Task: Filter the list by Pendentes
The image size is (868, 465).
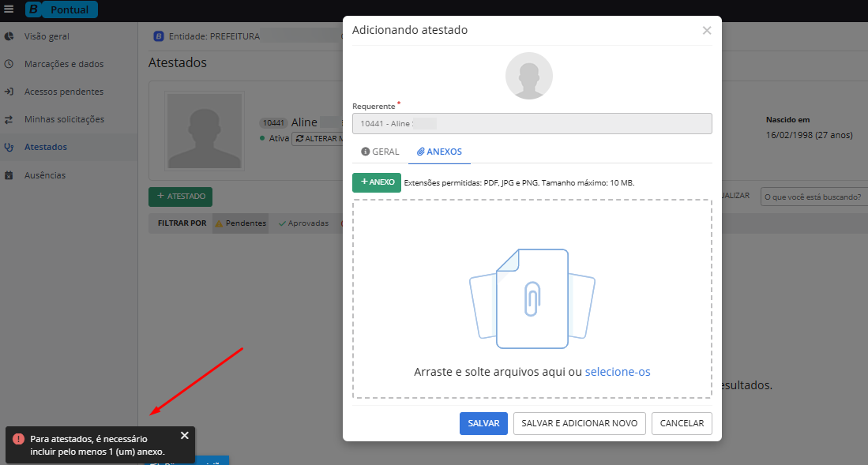Action: tap(241, 223)
